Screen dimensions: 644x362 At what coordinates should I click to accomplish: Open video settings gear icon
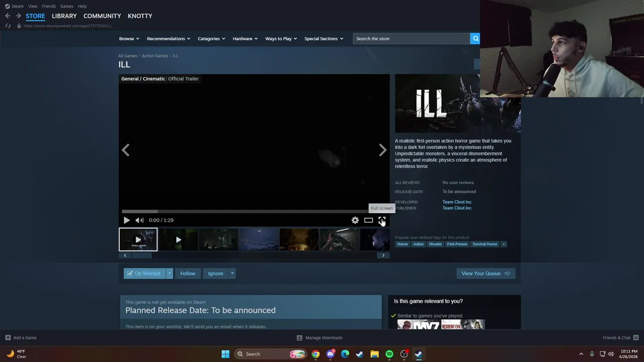tap(355, 220)
